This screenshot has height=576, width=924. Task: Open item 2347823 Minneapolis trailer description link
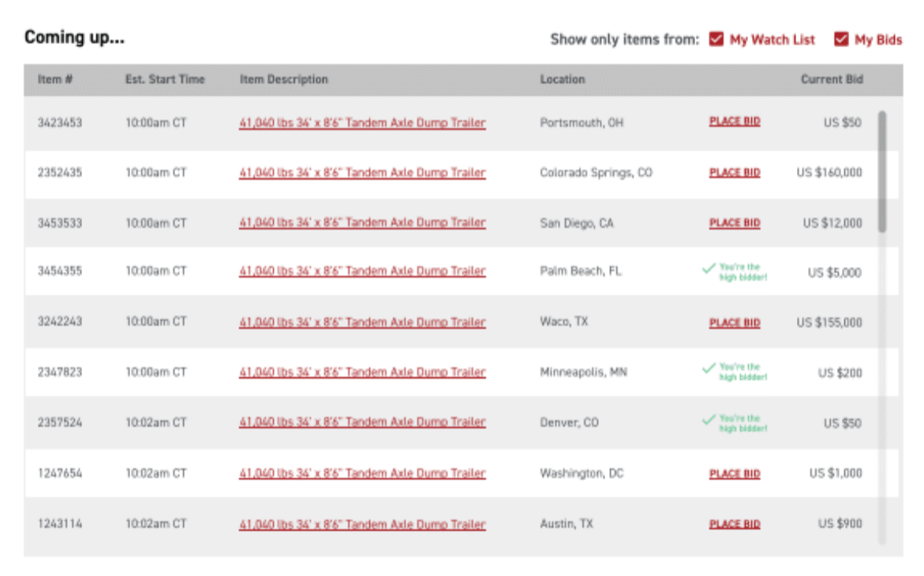(362, 372)
